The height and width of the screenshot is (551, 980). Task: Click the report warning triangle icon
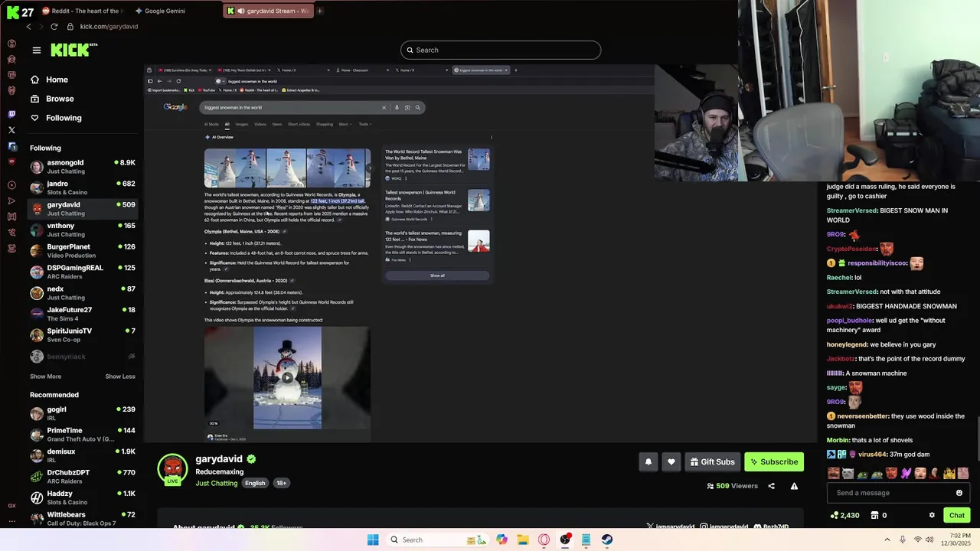point(794,486)
